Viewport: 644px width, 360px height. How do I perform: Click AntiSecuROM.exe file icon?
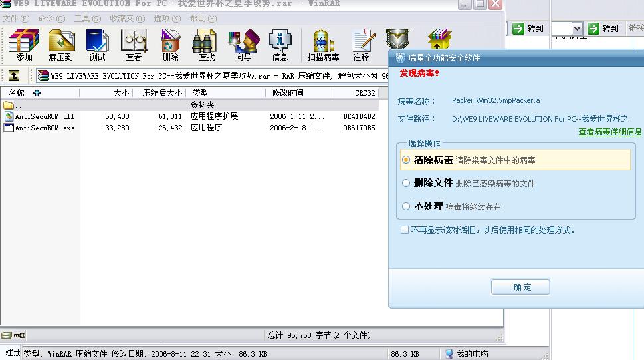pos(9,128)
